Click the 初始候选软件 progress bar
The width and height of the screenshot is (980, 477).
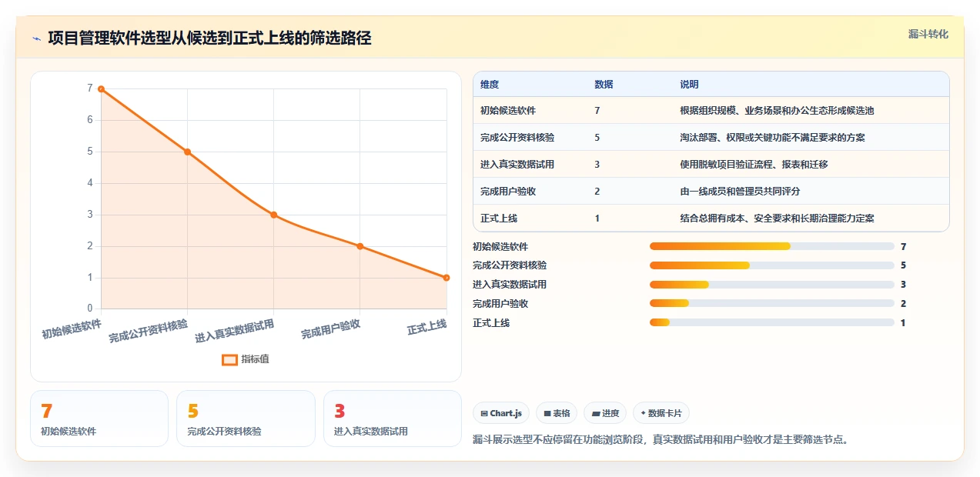tap(772, 246)
